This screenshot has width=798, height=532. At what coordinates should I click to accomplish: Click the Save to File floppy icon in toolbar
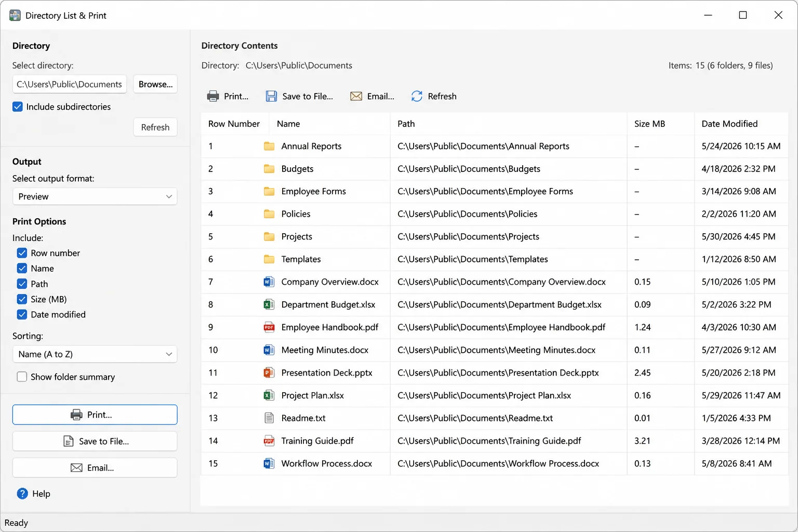271,96
